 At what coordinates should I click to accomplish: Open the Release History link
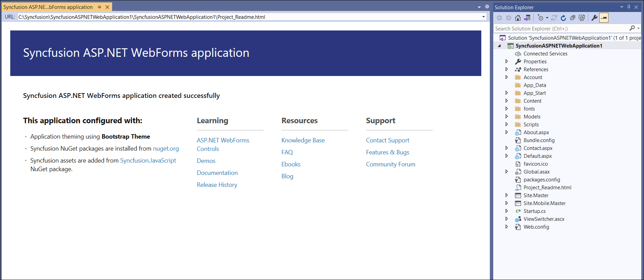pyautogui.click(x=217, y=185)
